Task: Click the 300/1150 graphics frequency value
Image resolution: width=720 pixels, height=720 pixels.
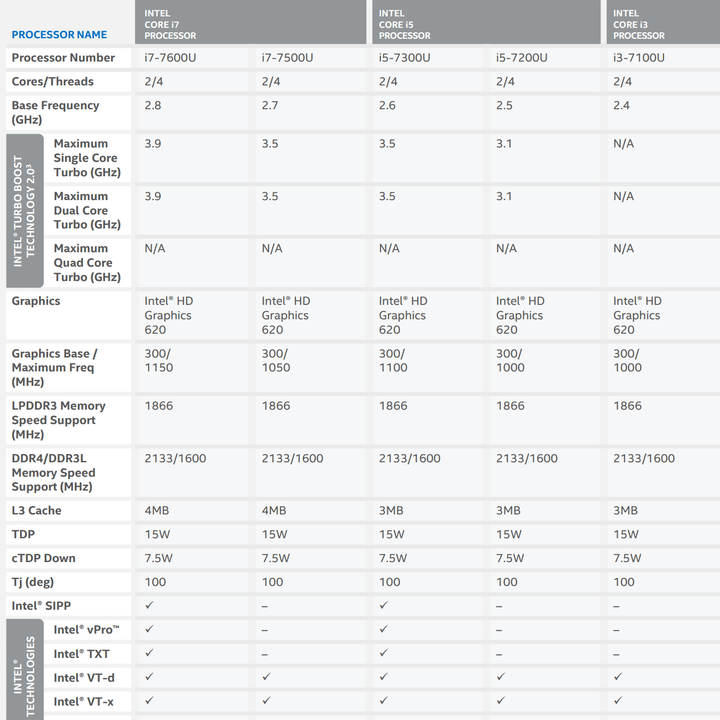Action: [x=159, y=360]
